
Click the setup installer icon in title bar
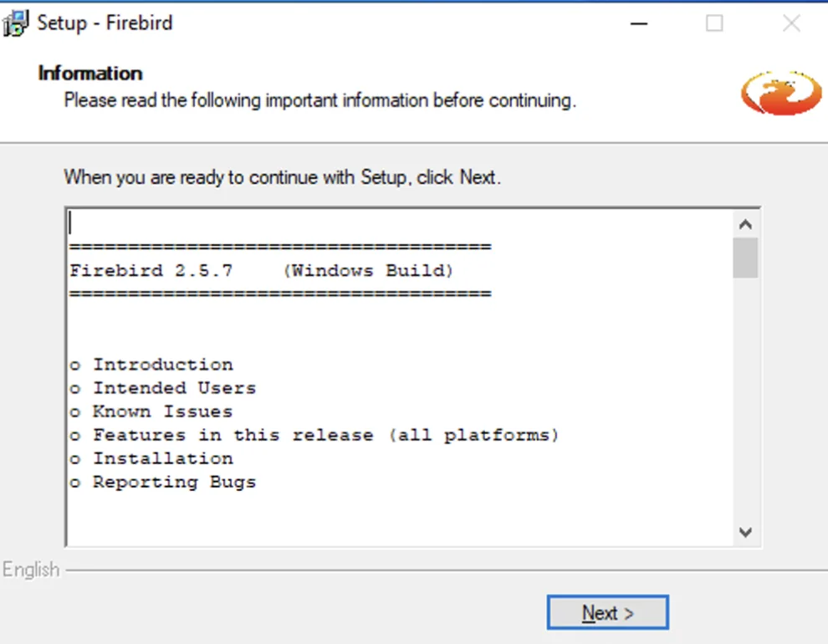[15, 23]
